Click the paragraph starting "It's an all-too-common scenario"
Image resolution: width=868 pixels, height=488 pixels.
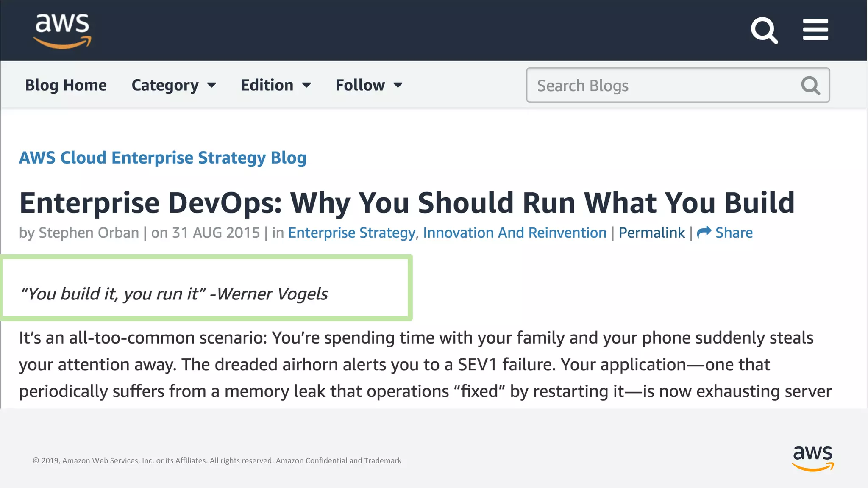(425, 364)
